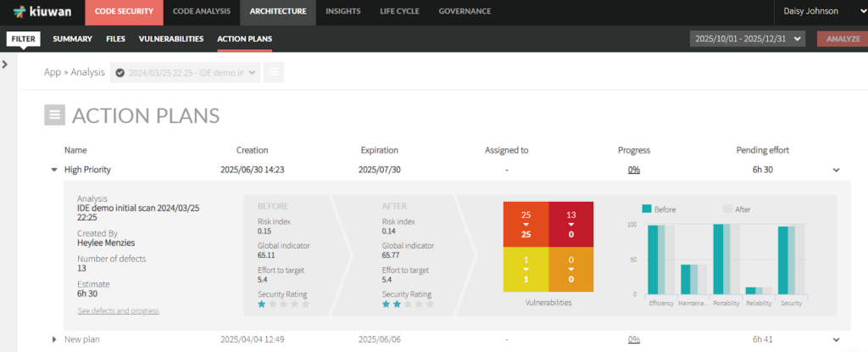Select the Action Plans tab
Image resolution: width=868 pixels, height=352 pixels.
click(245, 39)
